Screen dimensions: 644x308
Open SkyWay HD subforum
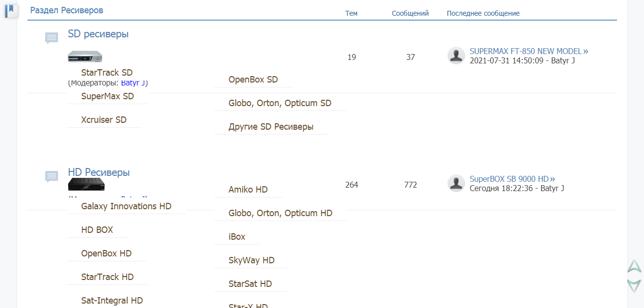[252, 260]
